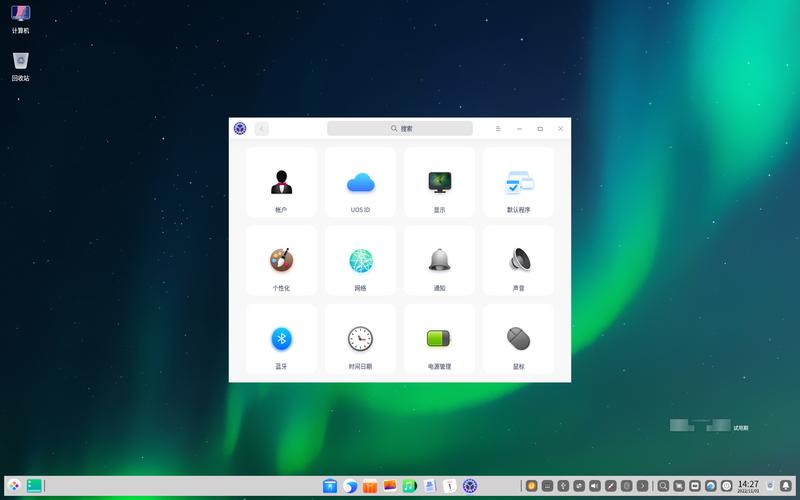Open the 电源管理 battery module
This screenshot has width=800, height=500.
tap(439, 339)
